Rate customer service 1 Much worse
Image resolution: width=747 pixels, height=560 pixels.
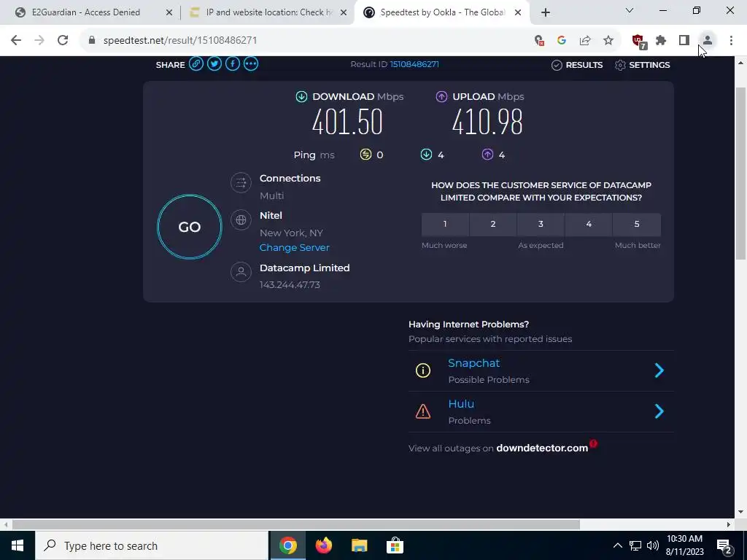[445, 225]
